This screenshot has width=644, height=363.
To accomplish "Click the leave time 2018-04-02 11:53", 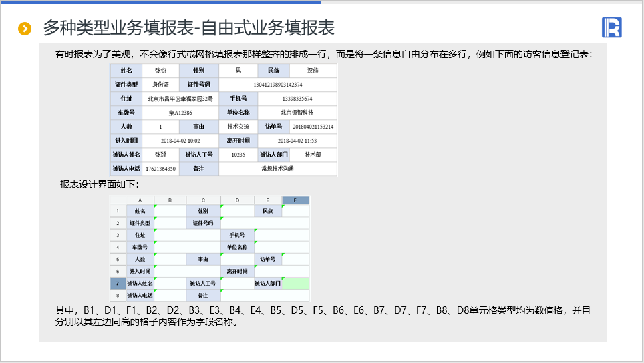I will click(297, 141).
